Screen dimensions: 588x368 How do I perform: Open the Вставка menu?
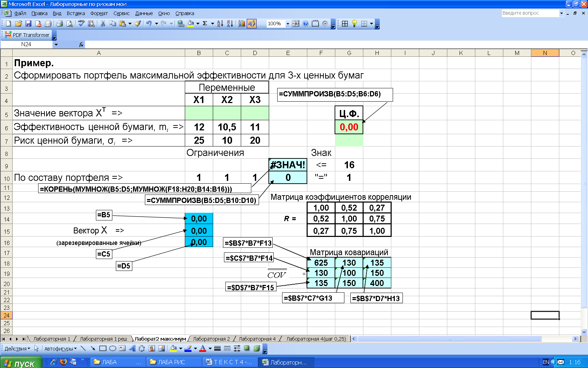pos(76,13)
